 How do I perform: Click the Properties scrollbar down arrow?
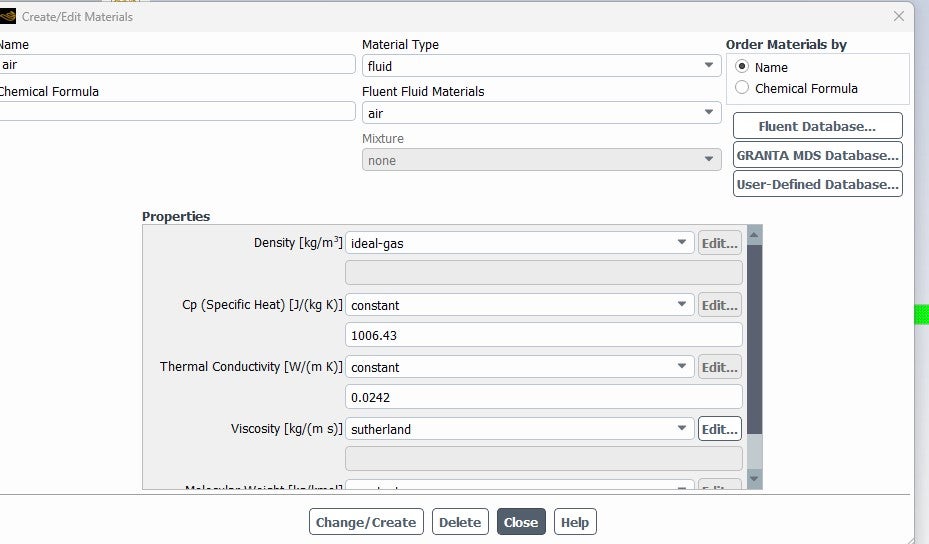[x=754, y=479]
